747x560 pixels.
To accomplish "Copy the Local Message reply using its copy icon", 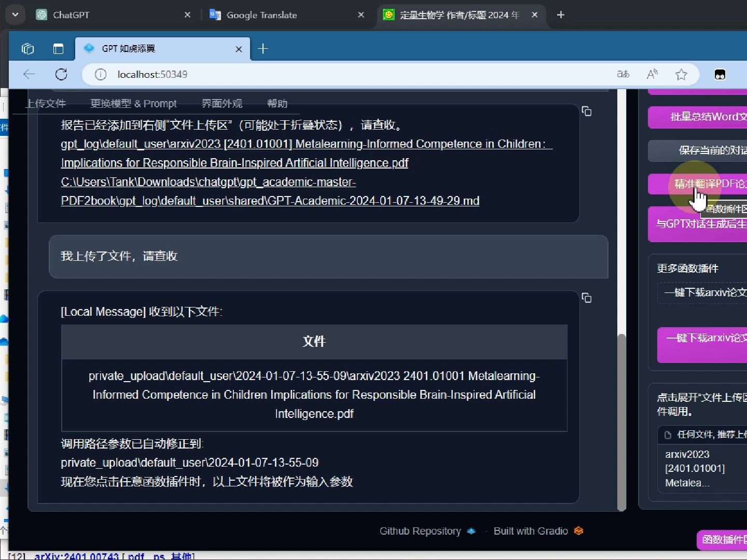I will point(587,298).
